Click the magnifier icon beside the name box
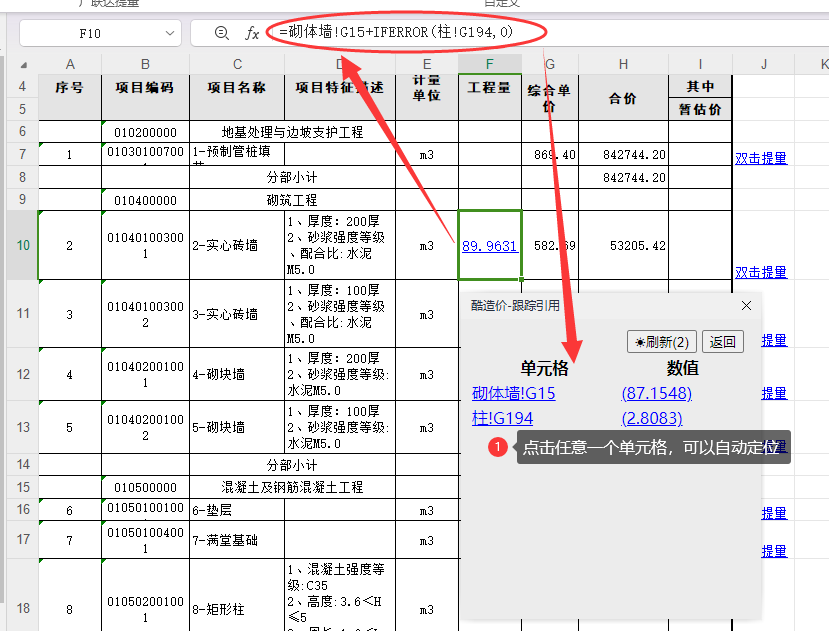This screenshot has width=829, height=631. pos(222,33)
